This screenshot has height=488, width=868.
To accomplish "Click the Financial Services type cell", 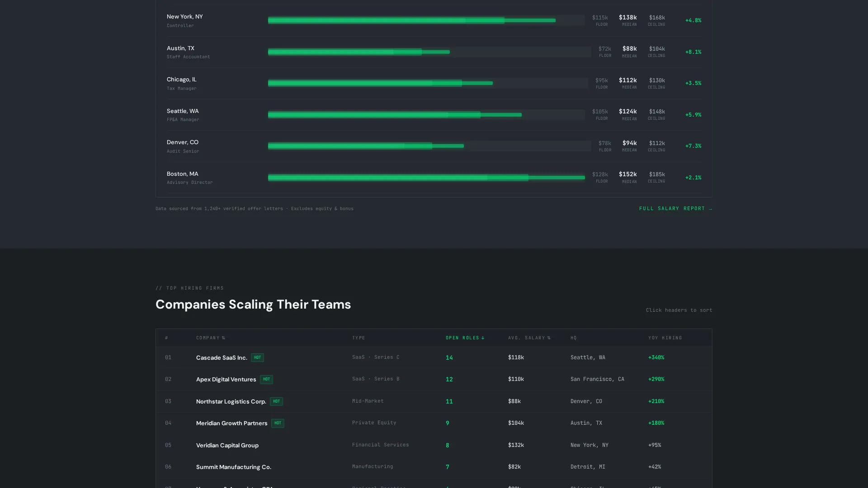I will (380, 445).
